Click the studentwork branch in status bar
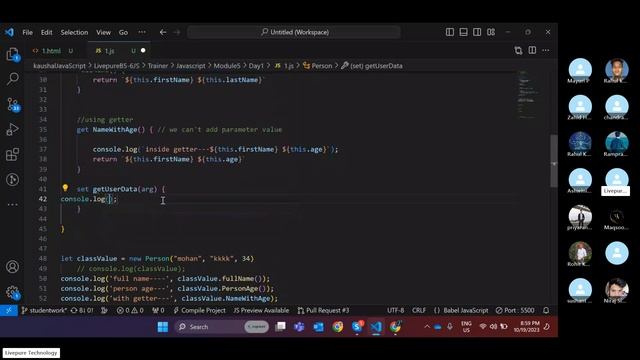 pyautogui.click(x=44, y=310)
